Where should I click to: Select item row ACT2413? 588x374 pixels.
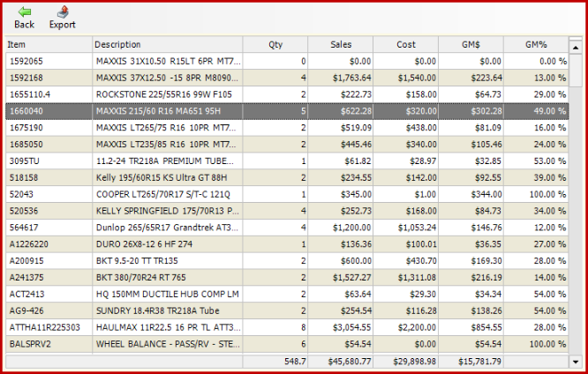pyautogui.click(x=287, y=295)
